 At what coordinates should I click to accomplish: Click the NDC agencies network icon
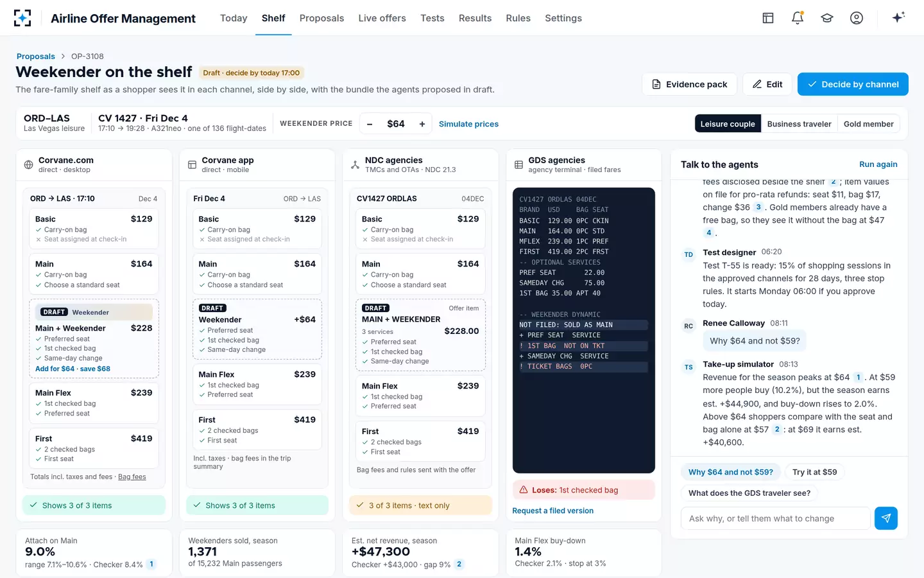click(355, 165)
